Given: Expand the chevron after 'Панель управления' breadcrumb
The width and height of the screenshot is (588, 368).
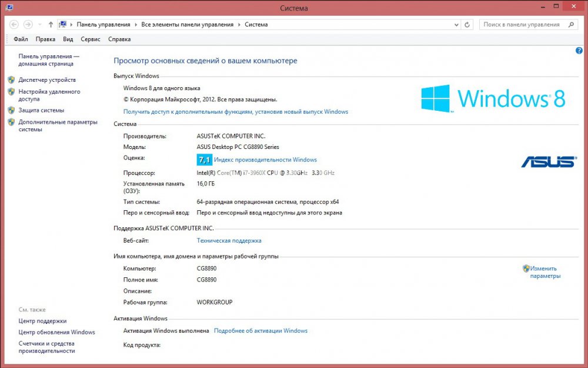Looking at the screenshot, I should coord(136,25).
